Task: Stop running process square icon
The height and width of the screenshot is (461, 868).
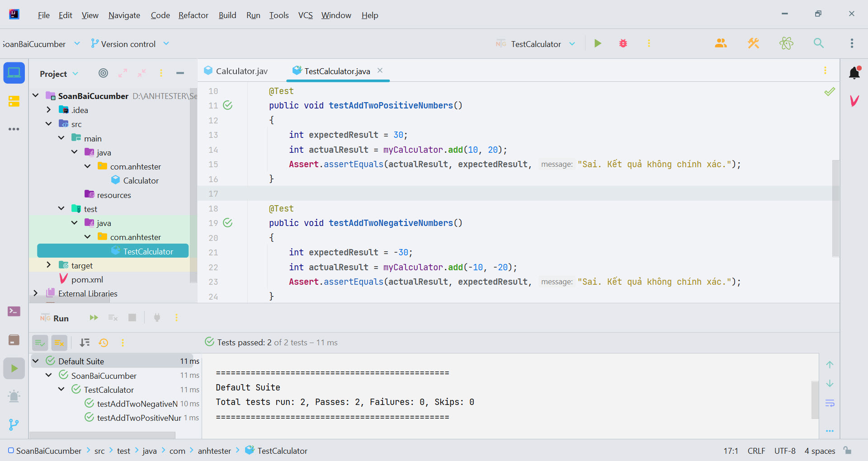Action: point(132,318)
